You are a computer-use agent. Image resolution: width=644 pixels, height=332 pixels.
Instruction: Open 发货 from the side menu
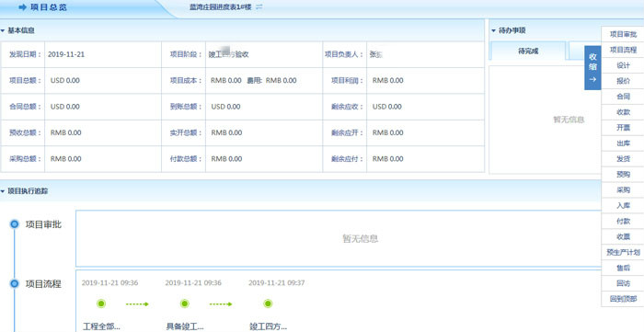[623, 159]
